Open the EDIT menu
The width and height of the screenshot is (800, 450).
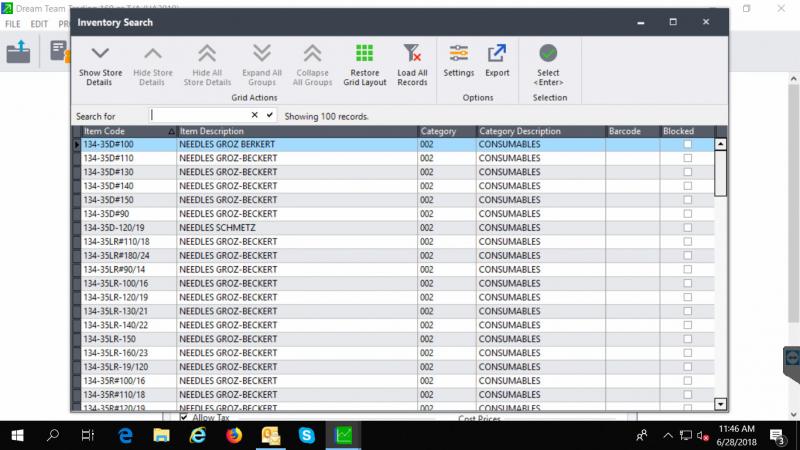(x=39, y=22)
